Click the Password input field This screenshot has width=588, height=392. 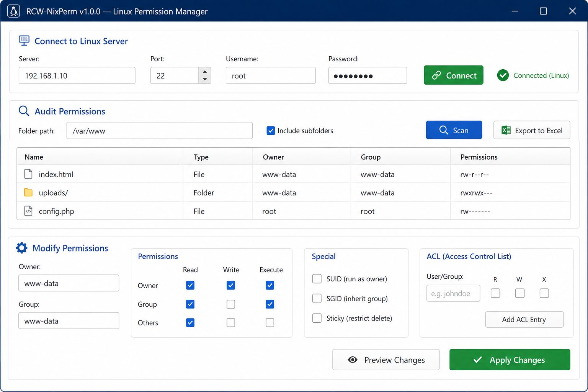click(x=367, y=75)
